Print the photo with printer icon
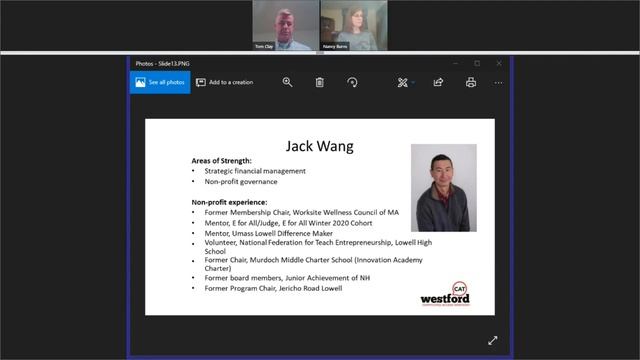Image resolution: width=640 pixels, height=360 pixels. [471, 82]
